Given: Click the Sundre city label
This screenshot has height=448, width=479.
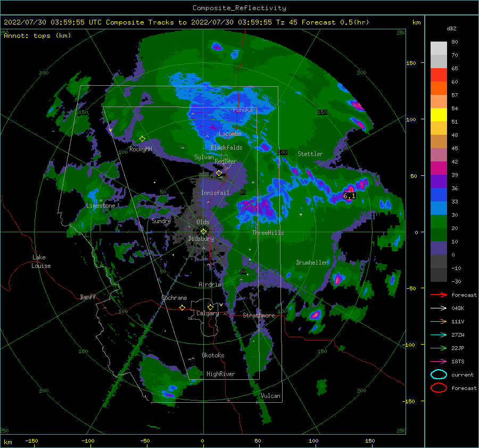Looking at the screenshot, I should [x=161, y=221].
